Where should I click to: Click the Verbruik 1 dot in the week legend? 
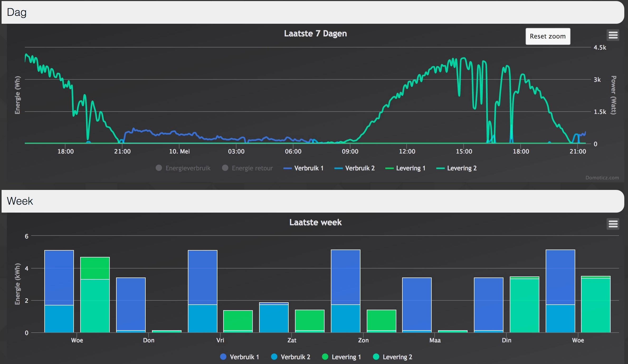click(x=223, y=357)
